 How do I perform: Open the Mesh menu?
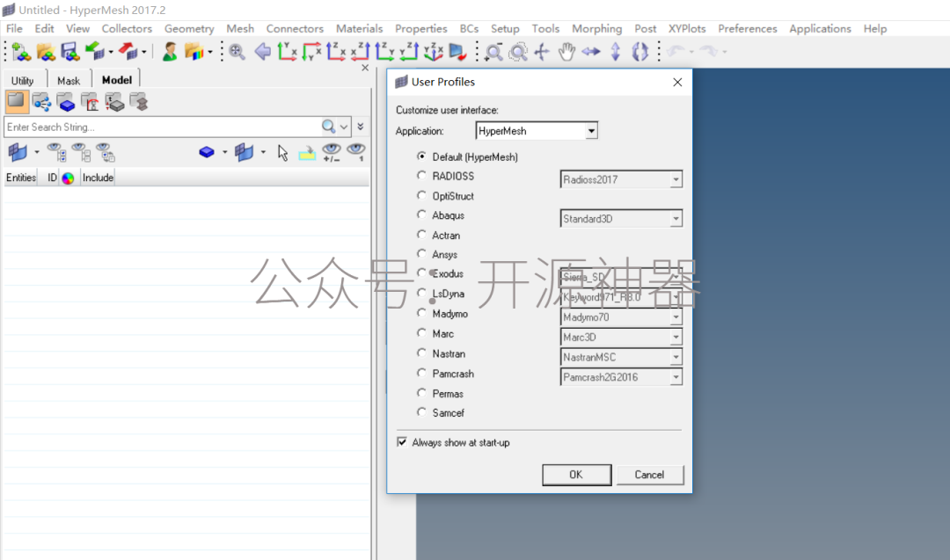pyautogui.click(x=240, y=28)
